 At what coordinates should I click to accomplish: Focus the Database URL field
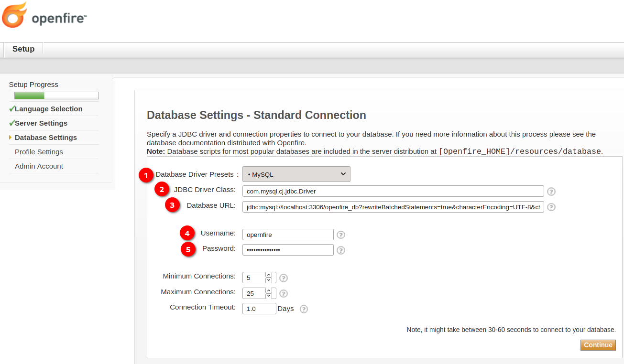pyautogui.click(x=393, y=207)
